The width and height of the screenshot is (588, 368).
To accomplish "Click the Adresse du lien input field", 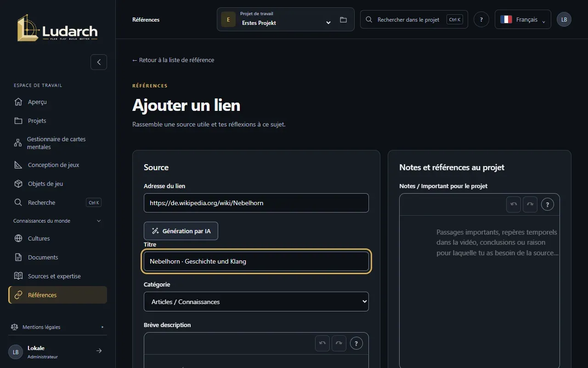I will pyautogui.click(x=256, y=203).
